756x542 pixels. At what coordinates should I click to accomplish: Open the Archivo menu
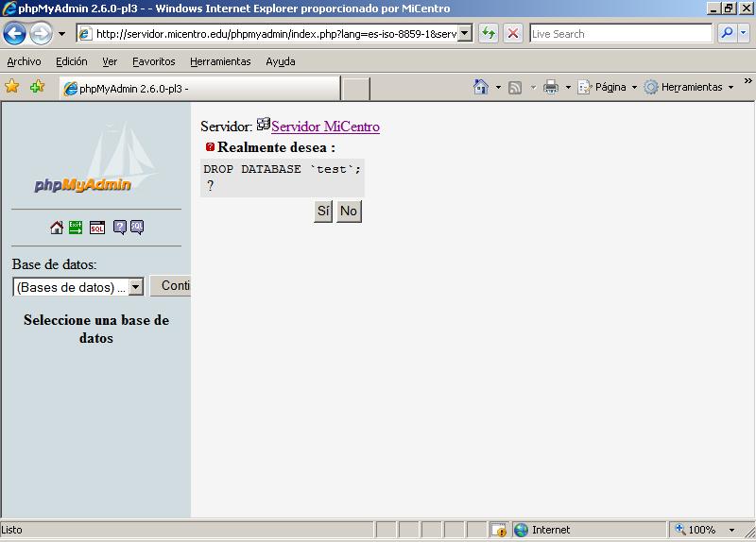(24, 61)
